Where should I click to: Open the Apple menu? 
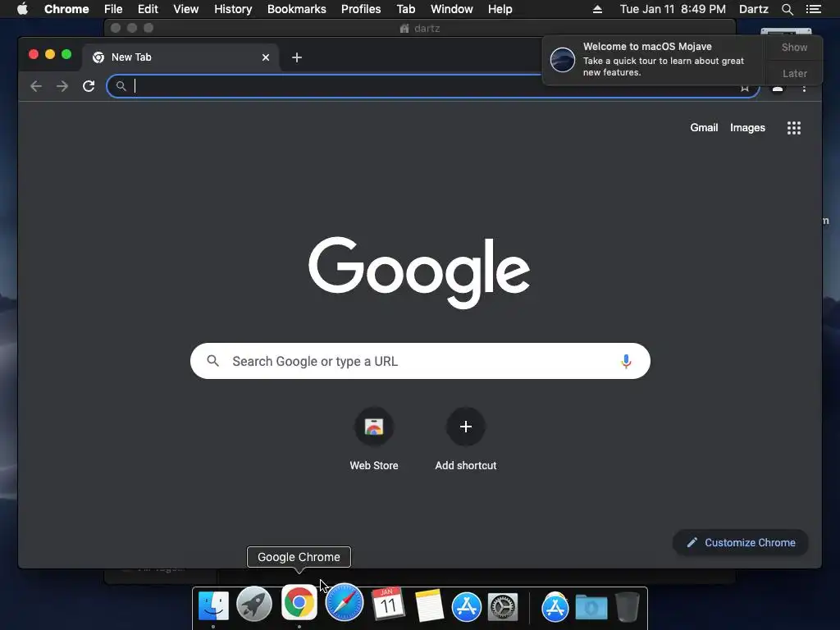[22, 9]
